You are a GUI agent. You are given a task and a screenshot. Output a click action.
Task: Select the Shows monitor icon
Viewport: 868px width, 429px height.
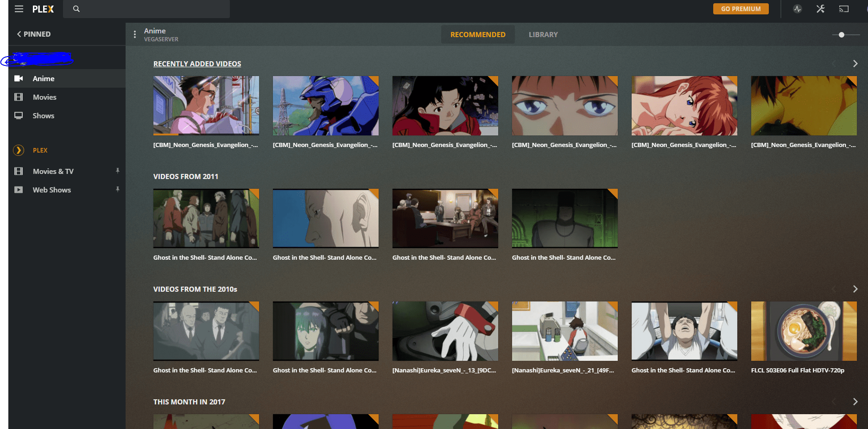point(19,115)
